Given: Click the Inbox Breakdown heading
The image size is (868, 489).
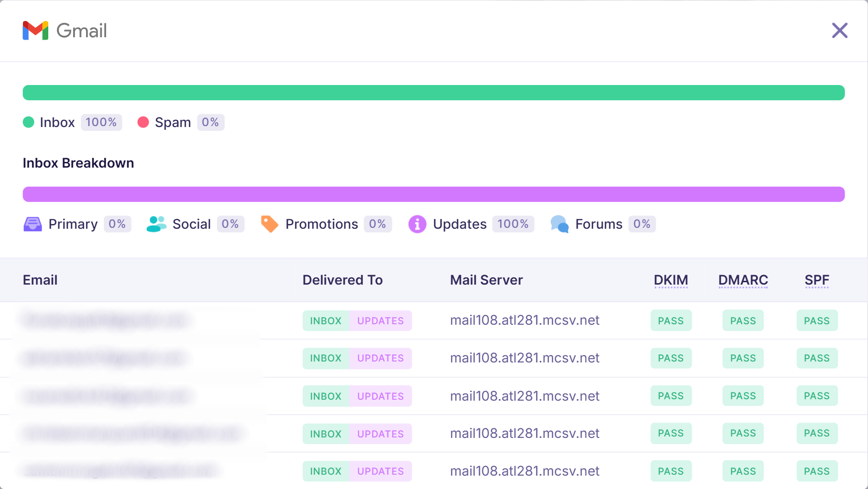Looking at the screenshot, I should (78, 163).
